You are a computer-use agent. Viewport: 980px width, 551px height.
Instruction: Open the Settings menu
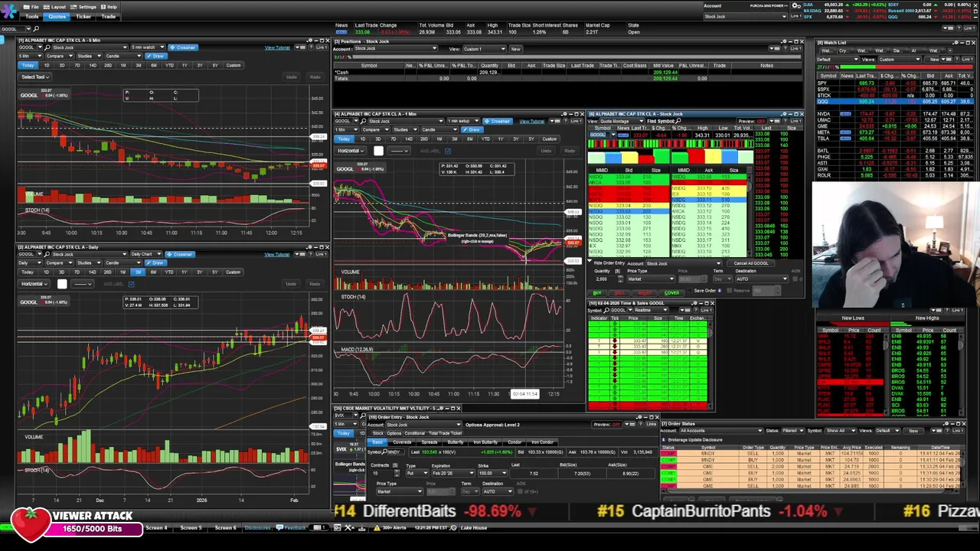(83, 7)
